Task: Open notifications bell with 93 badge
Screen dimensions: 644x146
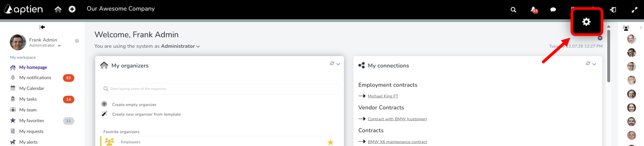Action: point(534,10)
